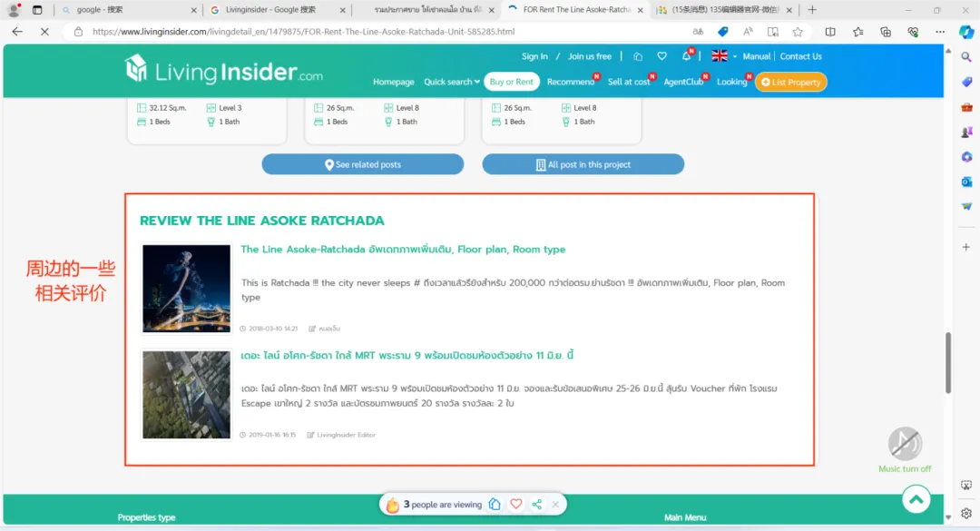Open the tab actions menu icon
The image size is (980, 531).
pyautogui.click(x=37, y=9)
